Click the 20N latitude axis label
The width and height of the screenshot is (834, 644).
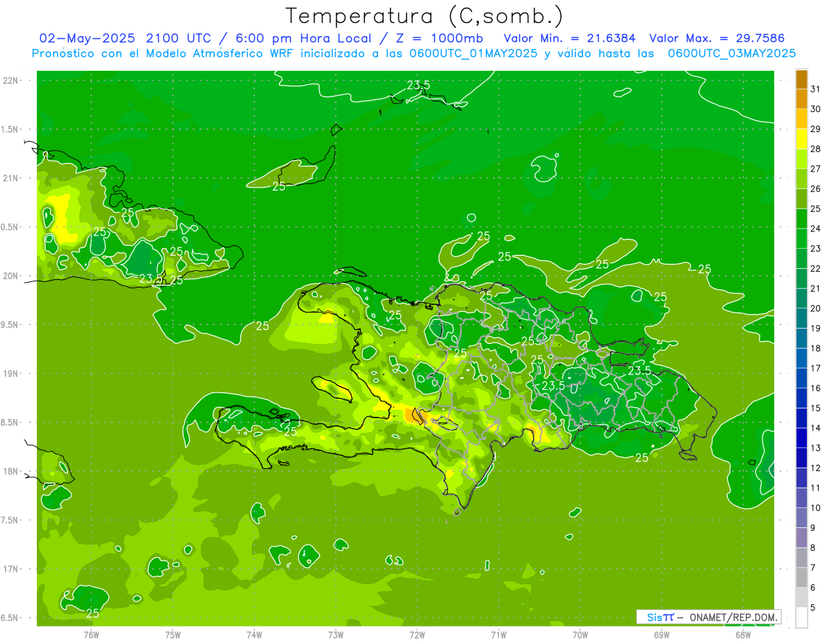[x=10, y=276]
